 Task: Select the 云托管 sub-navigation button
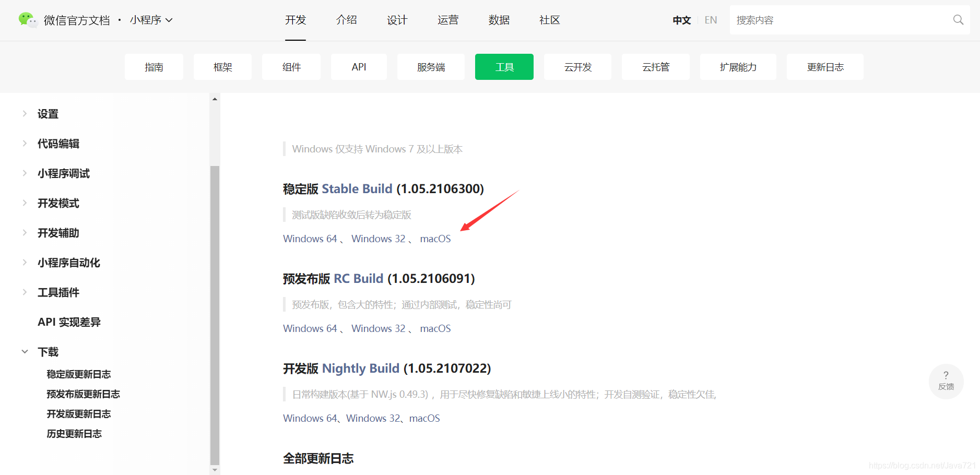pyautogui.click(x=656, y=67)
